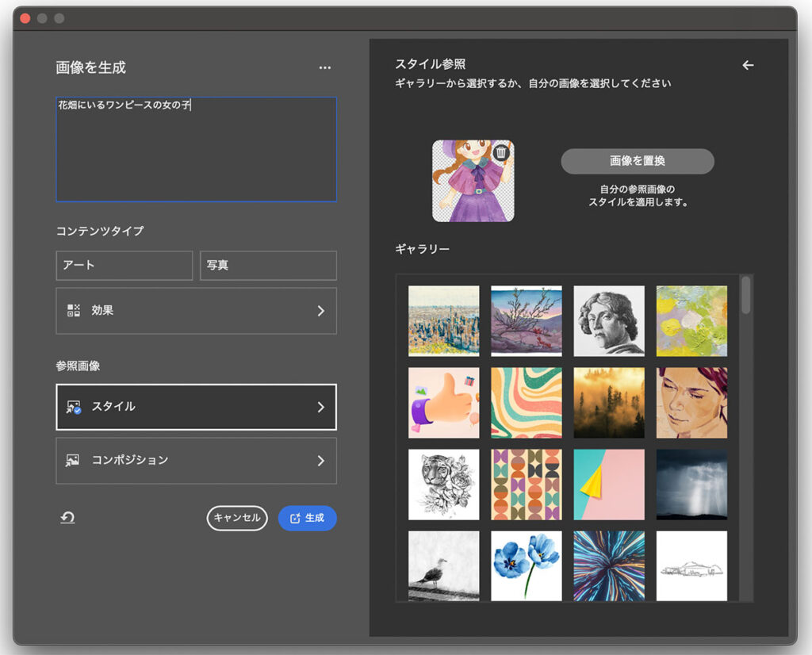Expand the 効果 row chevron
Viewport: 812px width, 655px height.
click(x=320, y=311)
